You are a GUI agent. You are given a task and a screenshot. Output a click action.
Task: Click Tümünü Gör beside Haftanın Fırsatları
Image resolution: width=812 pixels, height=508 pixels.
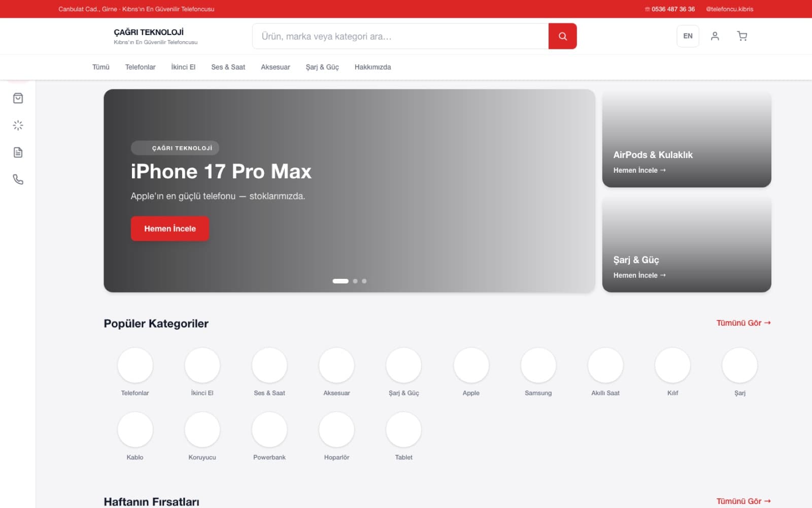point(743,501)
